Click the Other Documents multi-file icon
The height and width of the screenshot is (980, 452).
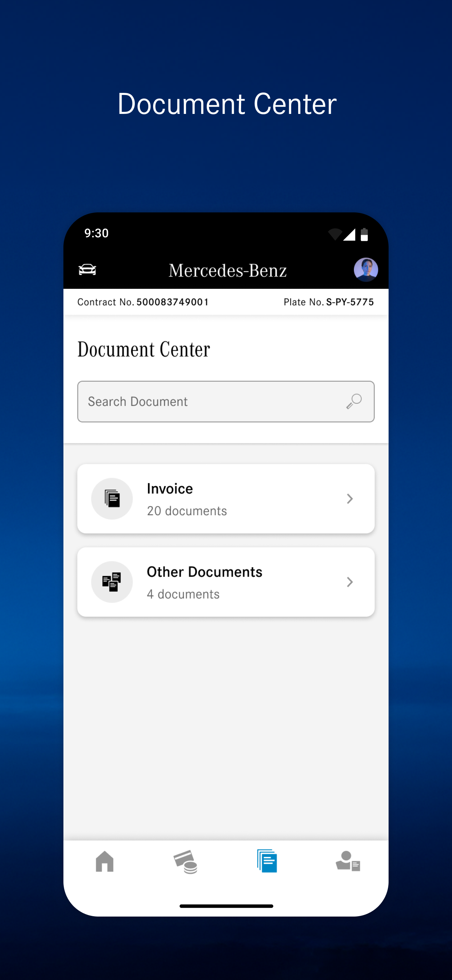coord(112,582)
